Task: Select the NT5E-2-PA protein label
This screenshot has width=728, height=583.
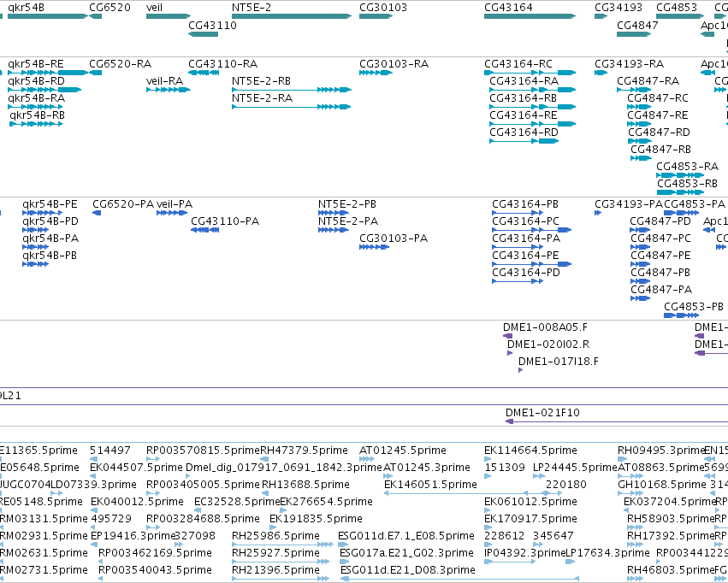Action: tap(348, 221)
